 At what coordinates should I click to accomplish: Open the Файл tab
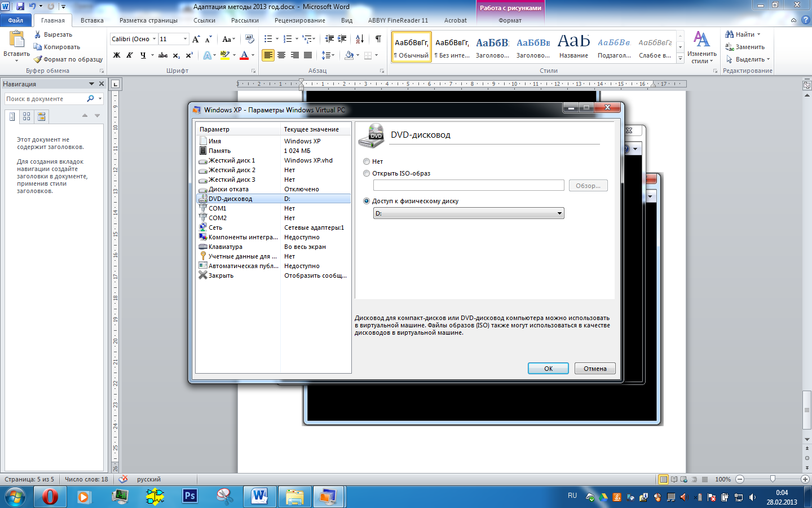click(16, 20)
